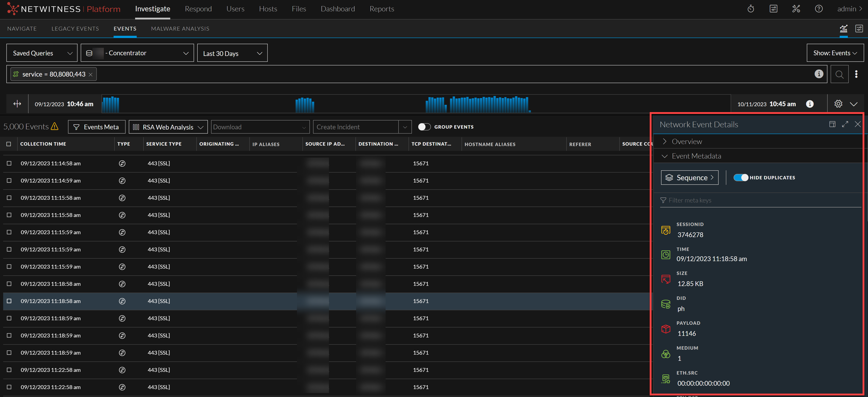Expand event details panel to full size
The image size is (868, 397).
pos(845,125)
